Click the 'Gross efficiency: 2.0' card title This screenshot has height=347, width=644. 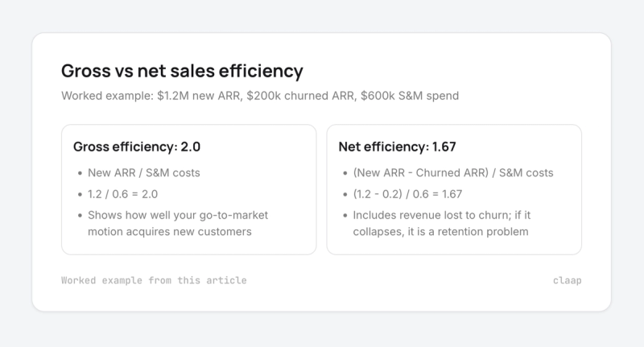[x=137, y=147]
